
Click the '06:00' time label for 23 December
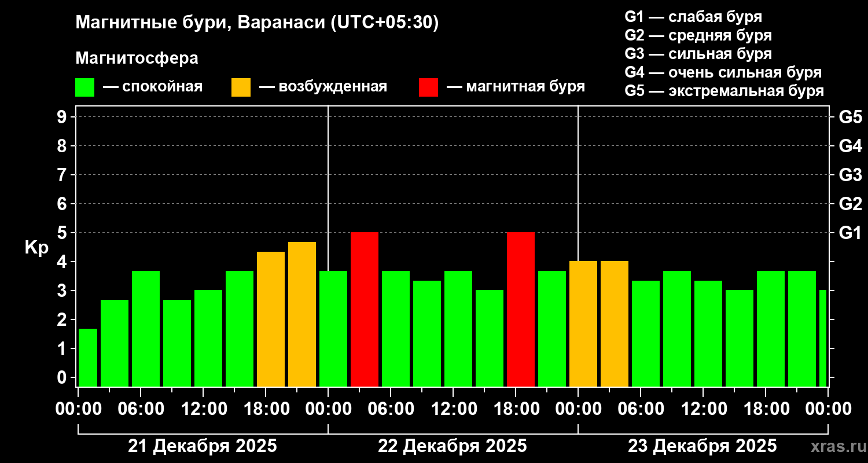[641, 409]
